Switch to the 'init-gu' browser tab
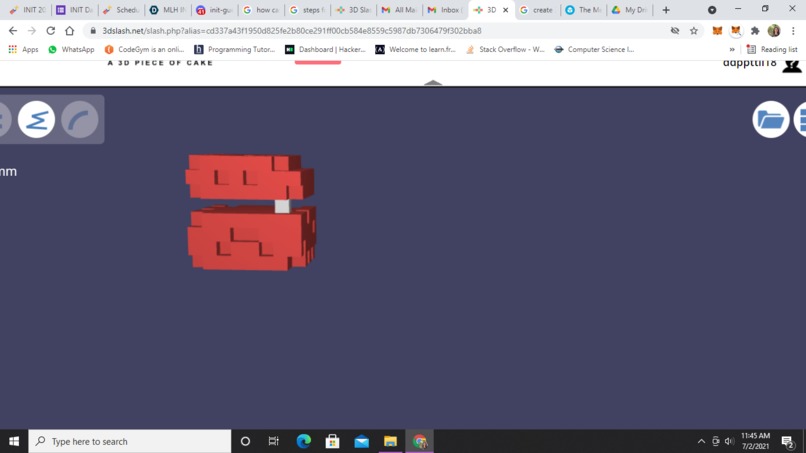The height and width of the screenshot is (453, 806). (214, 10)
